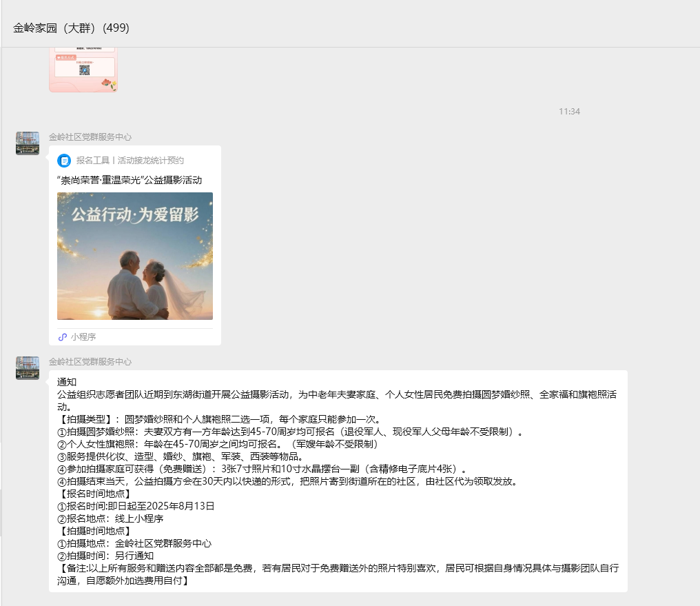
Task: Click the 【报名时间地点】 heading line
Action: click(94, 494)
